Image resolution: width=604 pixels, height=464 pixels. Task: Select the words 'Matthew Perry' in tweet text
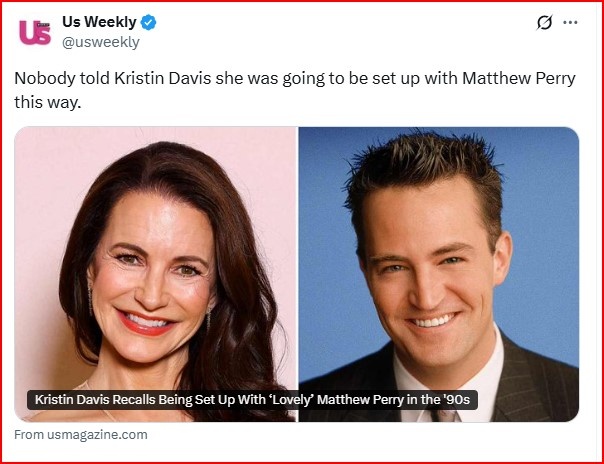519,79
